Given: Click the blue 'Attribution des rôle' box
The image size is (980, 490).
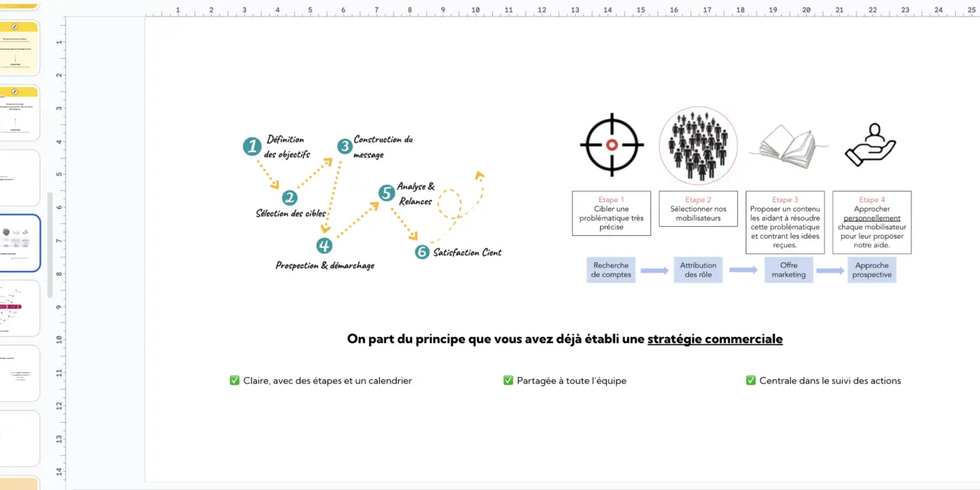Looking at the screenshot, I should pyautogui.click(x=697, y=270).
